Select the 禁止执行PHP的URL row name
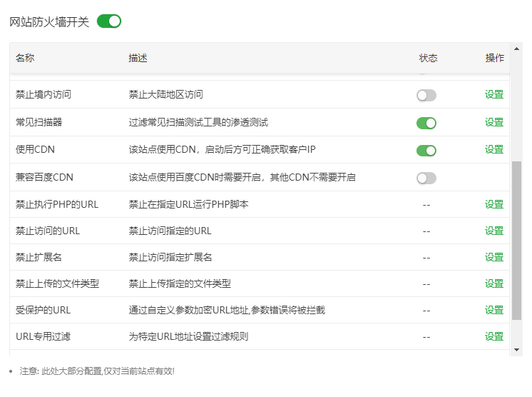The image size is (532, 397). pos(57,204)
